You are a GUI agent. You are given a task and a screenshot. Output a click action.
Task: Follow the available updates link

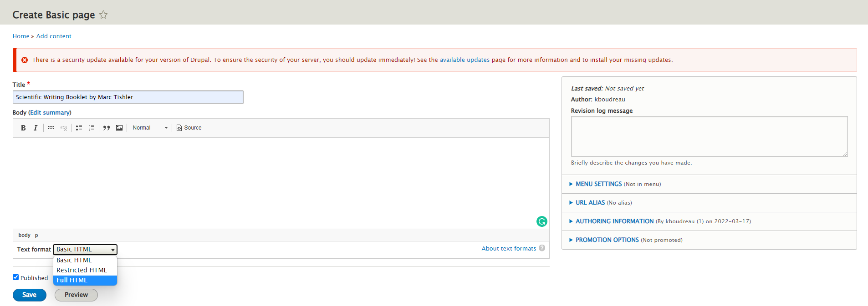pyautogui.click(x=465, y=60)
